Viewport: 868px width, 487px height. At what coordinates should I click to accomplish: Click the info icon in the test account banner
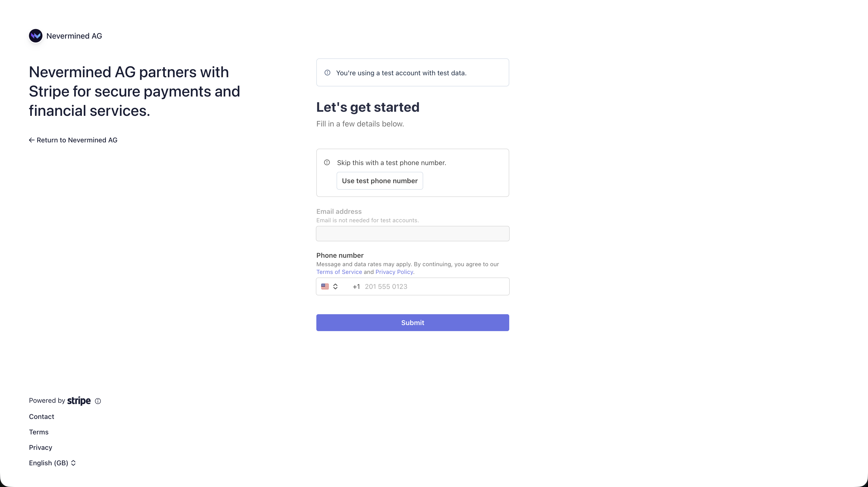coord(327,72)
